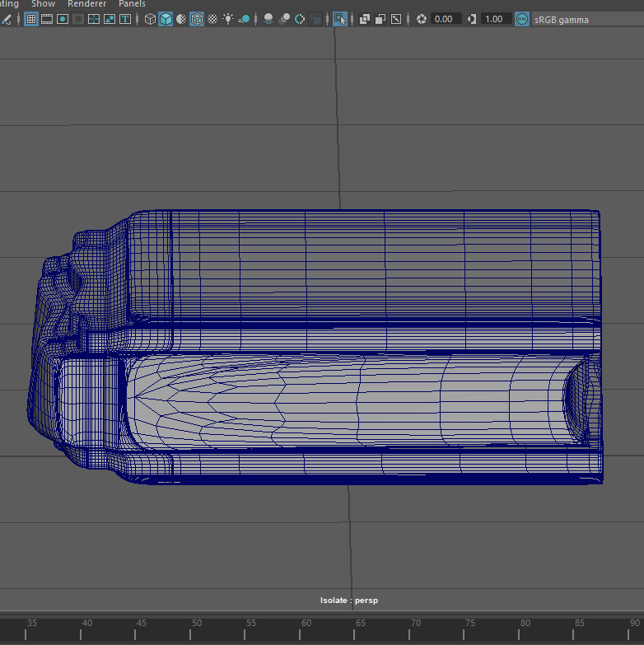Click the gamma value field 1.00
644x645 pixels.
(x=495, y=19)
